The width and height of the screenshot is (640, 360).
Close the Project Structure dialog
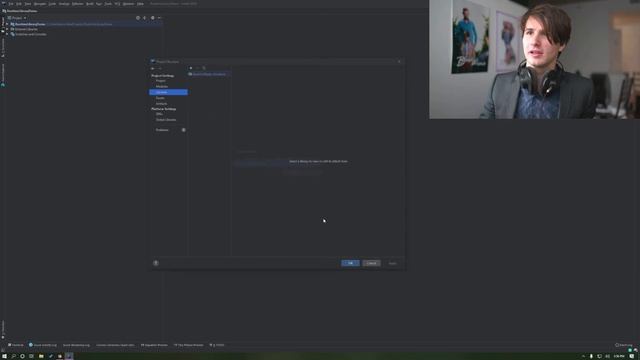click(399, 62)
